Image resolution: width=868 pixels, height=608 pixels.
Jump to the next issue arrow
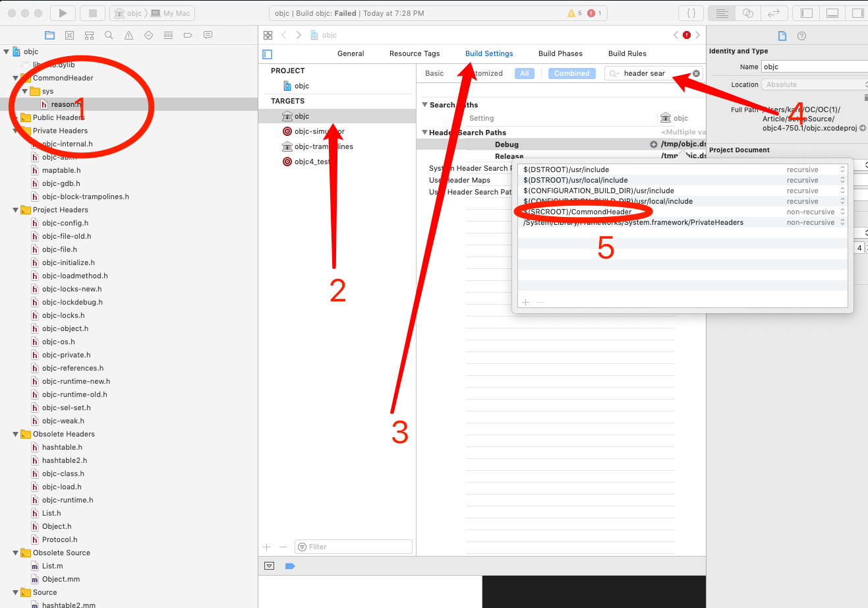point(698,35)
